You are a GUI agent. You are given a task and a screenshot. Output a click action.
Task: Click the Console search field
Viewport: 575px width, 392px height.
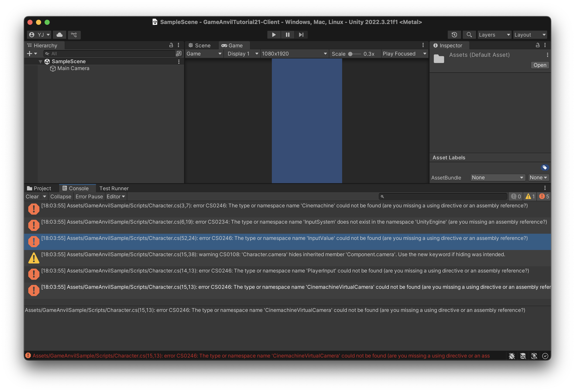click(x=443, y=197)
